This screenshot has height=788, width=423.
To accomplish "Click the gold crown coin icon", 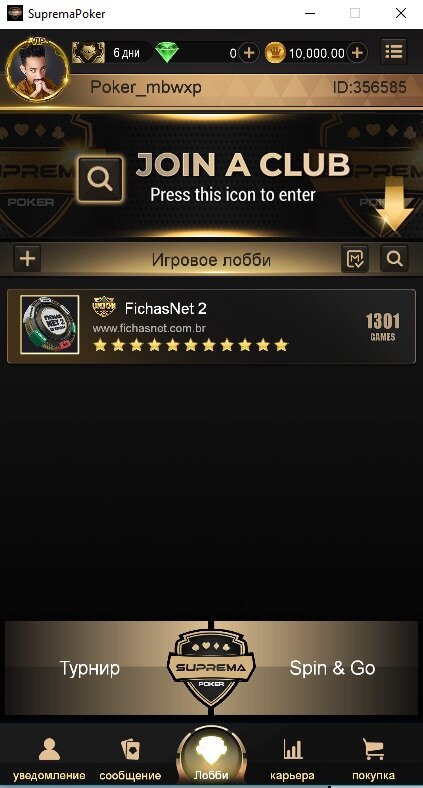I will click(x=275, y=53).
